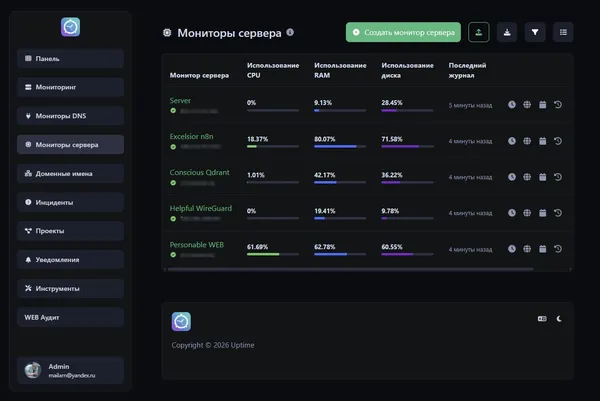Click the Excelsior n8n RAM usage bar
The width and height of the screenshot is (600, 401).
pyautogui.click(x=341, y=146)
